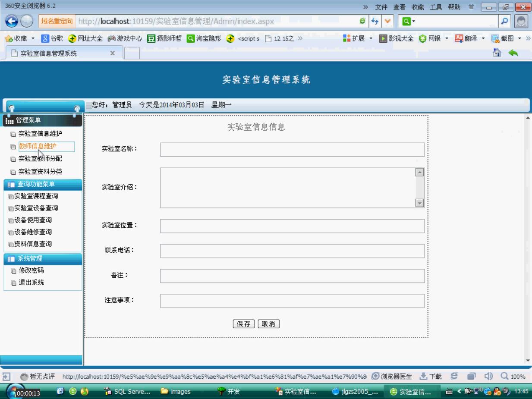
Task: Open 实验室信息维护 in the sidebar
Action: pyautogui.click(x=40, y=134)
